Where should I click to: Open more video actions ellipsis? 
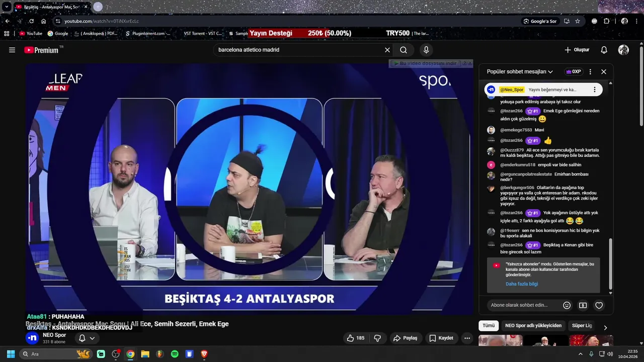pyautogui.click(x=467, y=338)
